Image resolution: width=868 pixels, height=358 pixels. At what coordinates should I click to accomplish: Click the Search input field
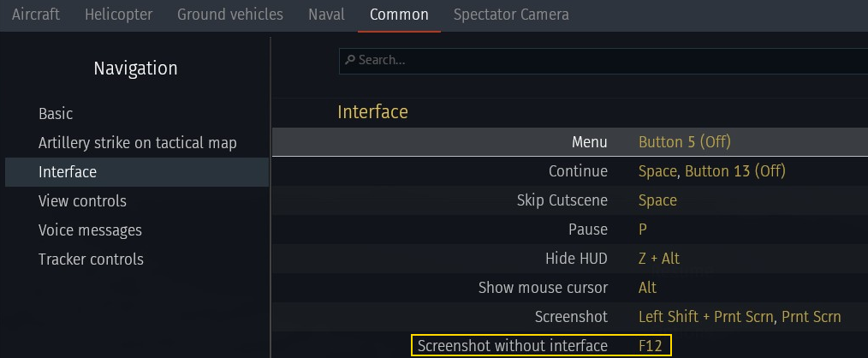pyautogui.click(x=599, y=60)
